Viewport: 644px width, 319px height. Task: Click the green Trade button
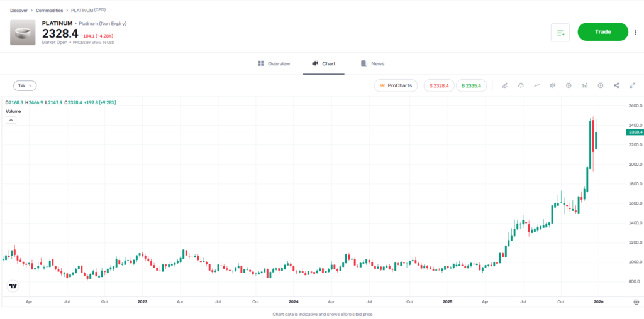pyautogui.click(x=602, y=32)
